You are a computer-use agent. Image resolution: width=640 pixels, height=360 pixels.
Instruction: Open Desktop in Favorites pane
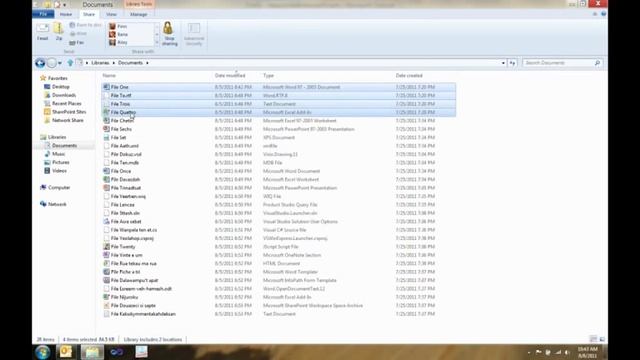(60, 87)
